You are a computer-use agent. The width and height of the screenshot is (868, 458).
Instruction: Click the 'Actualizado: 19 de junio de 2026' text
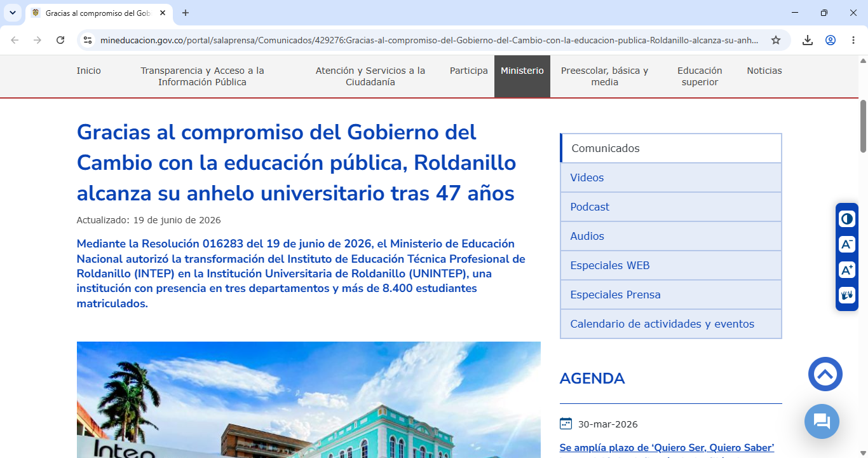coord(149,220)
